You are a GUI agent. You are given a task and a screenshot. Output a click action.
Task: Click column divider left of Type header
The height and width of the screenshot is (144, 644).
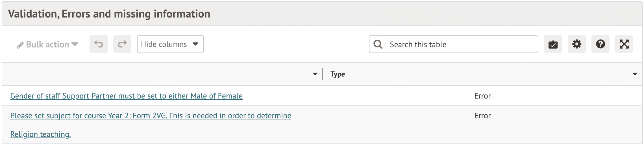(322, 74)
